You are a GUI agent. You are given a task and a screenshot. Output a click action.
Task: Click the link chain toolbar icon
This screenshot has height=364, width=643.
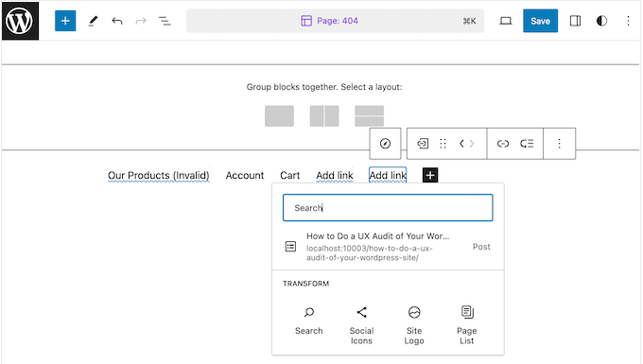click(503, 144)
